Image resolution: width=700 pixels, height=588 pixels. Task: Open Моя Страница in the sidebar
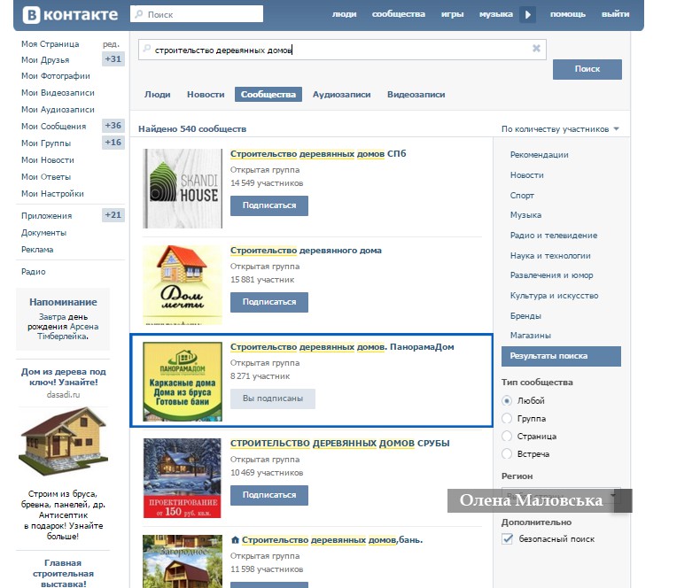pos(50,43)
